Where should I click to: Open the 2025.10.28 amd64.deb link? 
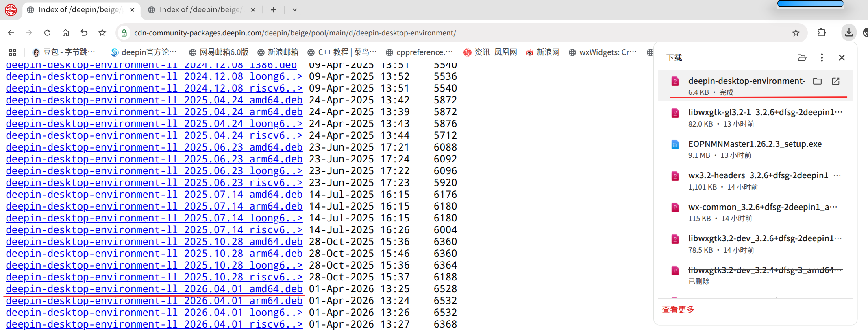154,242
